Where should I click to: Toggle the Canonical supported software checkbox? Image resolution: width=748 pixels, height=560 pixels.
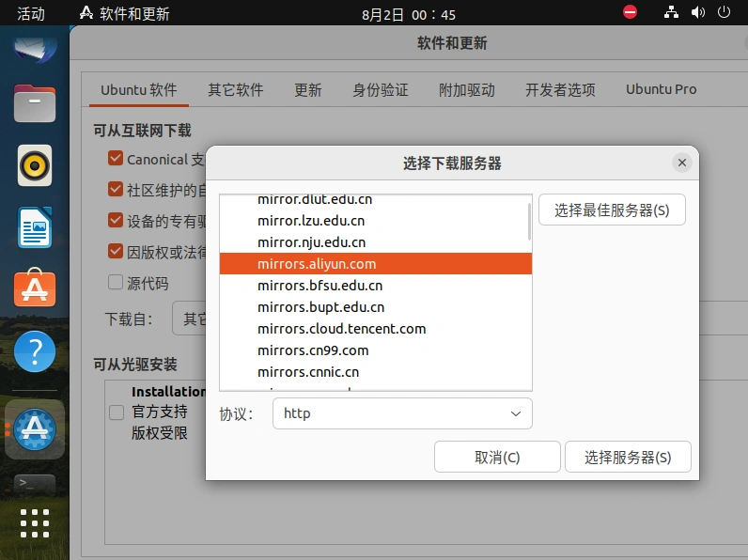tap(116, 158)
